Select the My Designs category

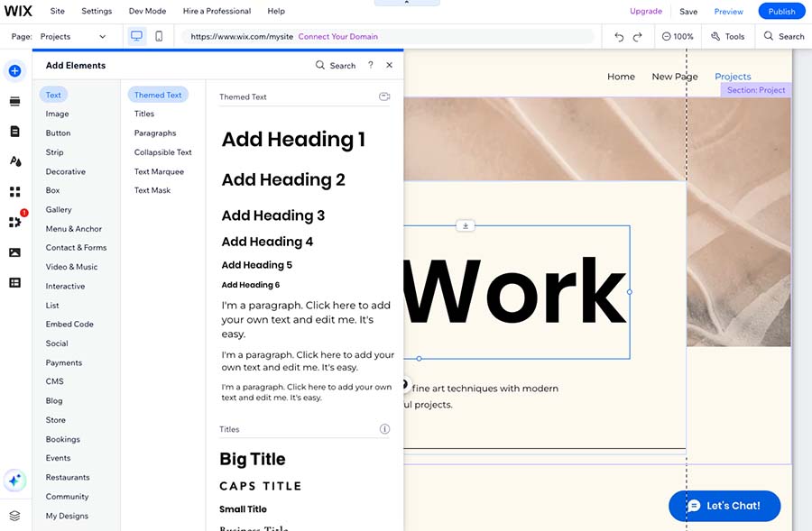pos(67,516)
